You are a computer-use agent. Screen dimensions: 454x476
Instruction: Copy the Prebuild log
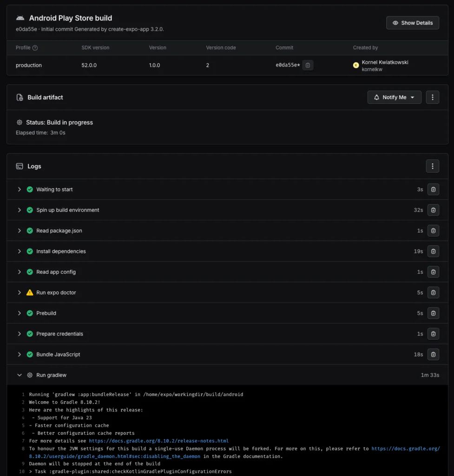(433, 313)
